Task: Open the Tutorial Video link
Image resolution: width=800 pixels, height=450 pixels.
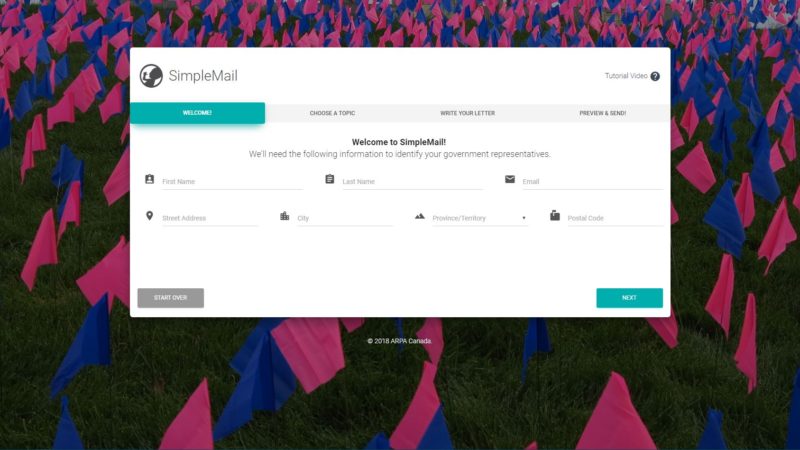Action: tap(626, 76)
